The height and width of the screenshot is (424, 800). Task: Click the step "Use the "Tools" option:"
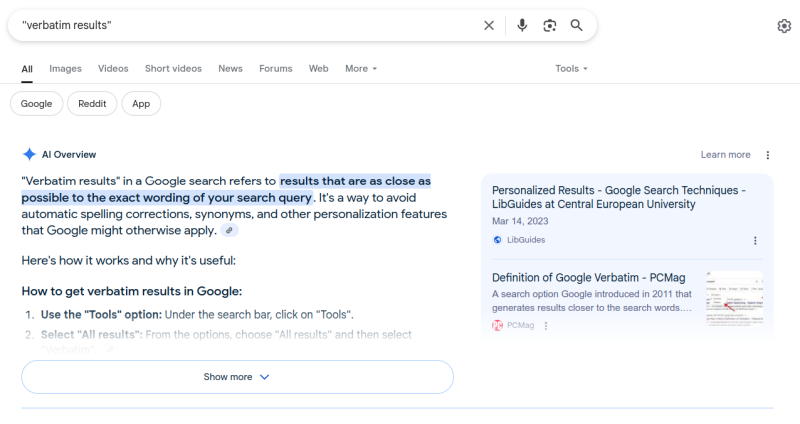pos(101,315)
